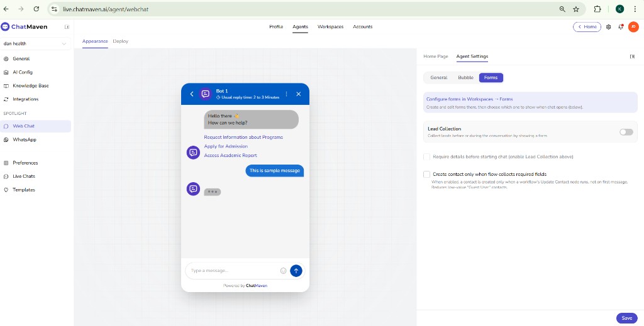Reload the page with refresh icon

[36, 9]
